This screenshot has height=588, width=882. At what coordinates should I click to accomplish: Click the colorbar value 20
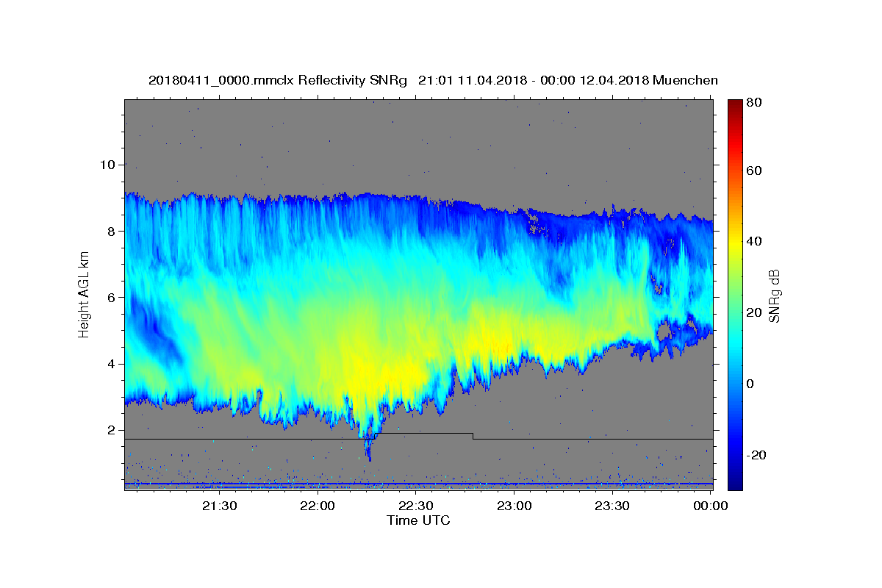(x=755, y=313)
